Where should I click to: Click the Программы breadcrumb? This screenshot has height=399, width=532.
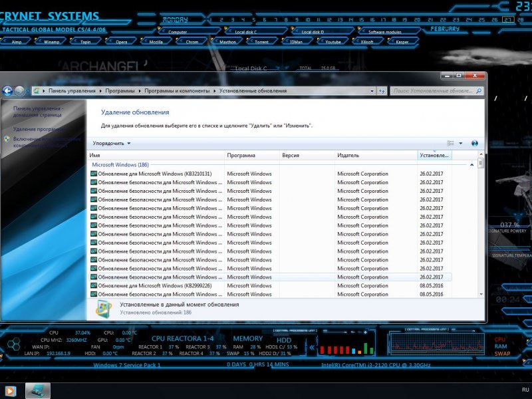click(120, 91)
